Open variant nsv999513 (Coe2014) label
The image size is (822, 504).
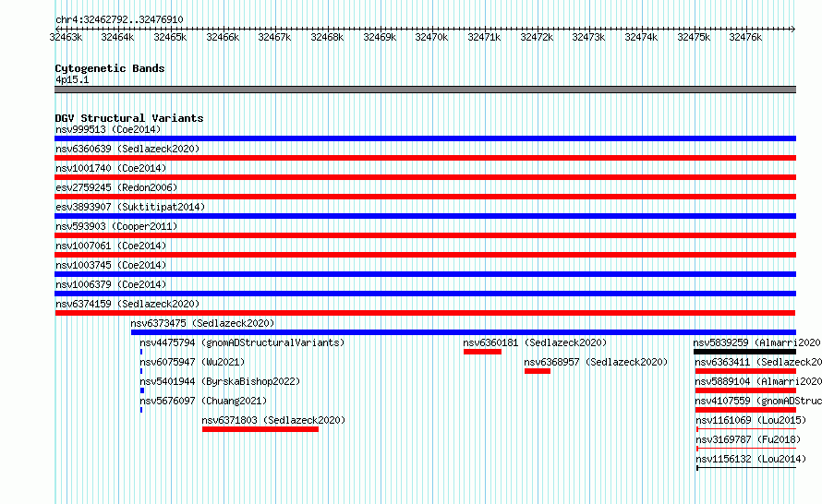108,129
